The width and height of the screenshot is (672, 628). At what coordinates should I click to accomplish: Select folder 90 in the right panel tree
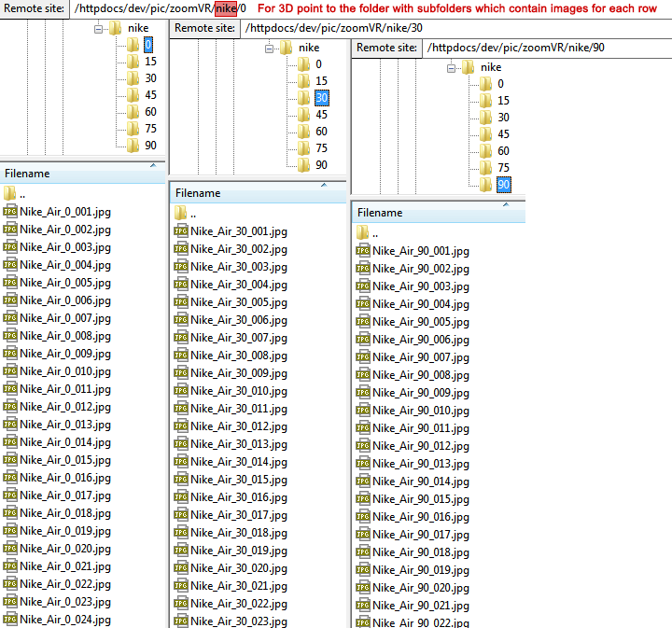pos(504,185)
